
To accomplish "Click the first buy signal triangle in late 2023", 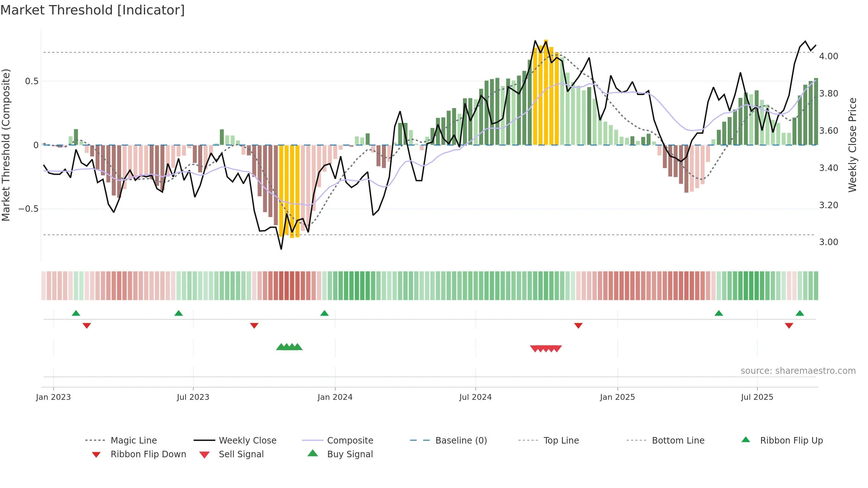I will pyautogui.click(x=281, y=347).
